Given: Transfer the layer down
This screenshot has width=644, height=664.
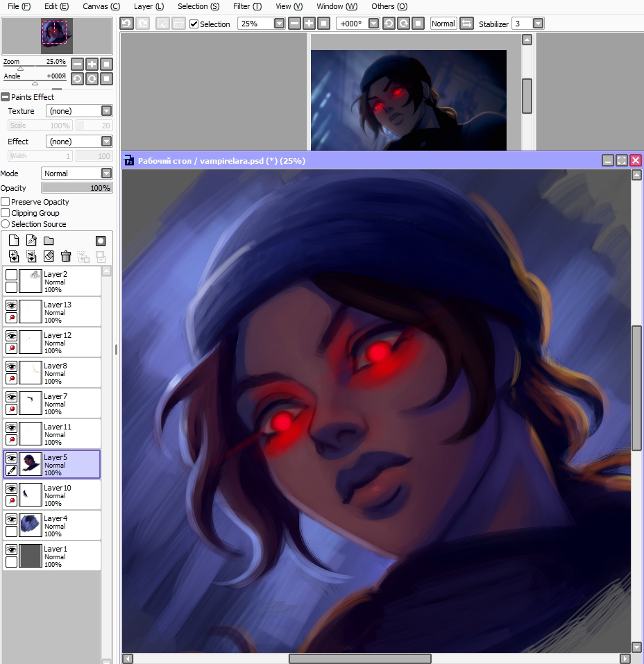Looking at the screenshot, I should tap(13, 256).
